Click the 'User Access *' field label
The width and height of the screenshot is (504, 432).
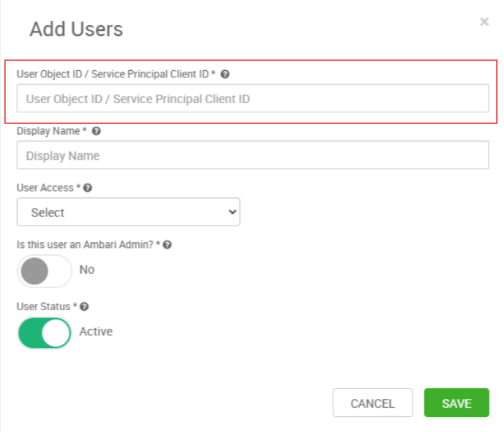coord(47,188)
